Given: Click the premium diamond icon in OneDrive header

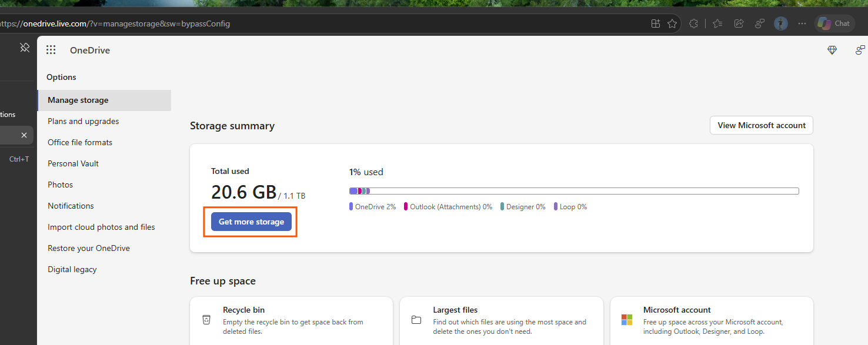Looking at the screenshot, I should pyautogui.click(x=832, y=50).
